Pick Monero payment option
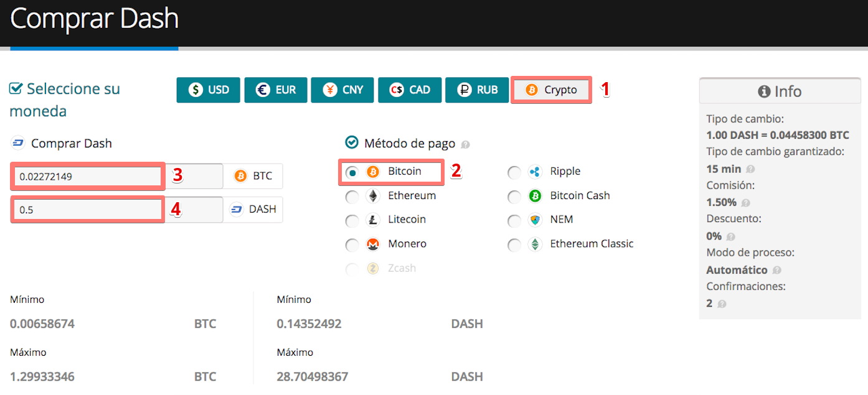 coord(352,245)
